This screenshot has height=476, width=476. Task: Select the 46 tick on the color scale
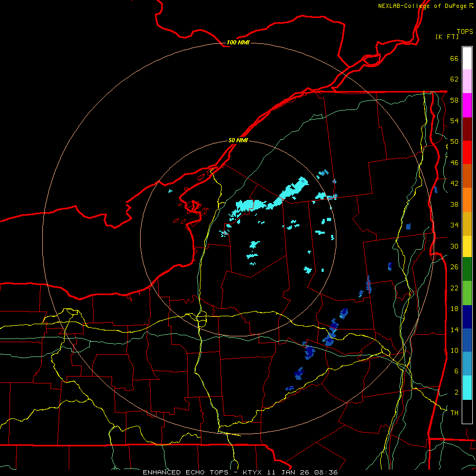[x=454, y=162]
